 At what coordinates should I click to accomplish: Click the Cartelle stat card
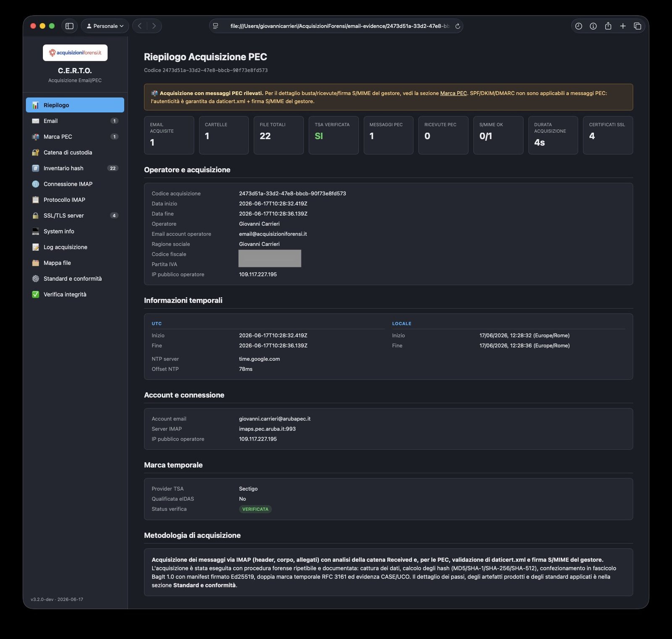point(224,135)
